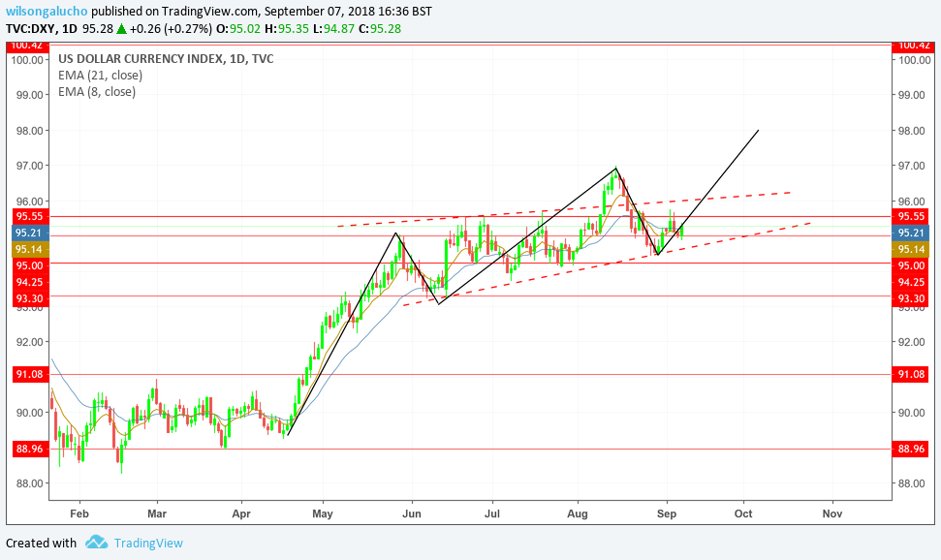Viewport: 941px width, 560px height.
Task: Click the red 88.96 level tag on right scale
Action: coord(911,449)
